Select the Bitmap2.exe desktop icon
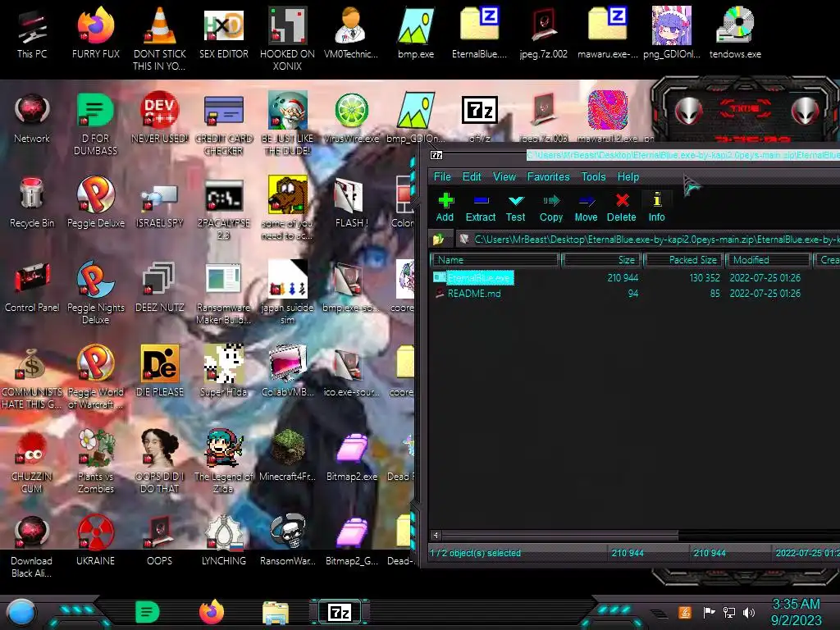Viewport: 840px width, 630px height. (351, 455)
